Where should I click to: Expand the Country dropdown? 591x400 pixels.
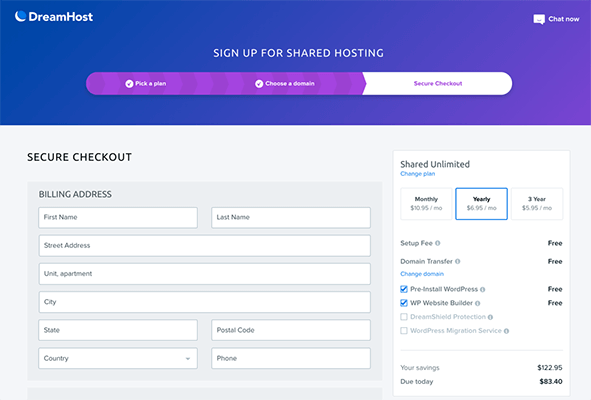click(x=118, y=358)
